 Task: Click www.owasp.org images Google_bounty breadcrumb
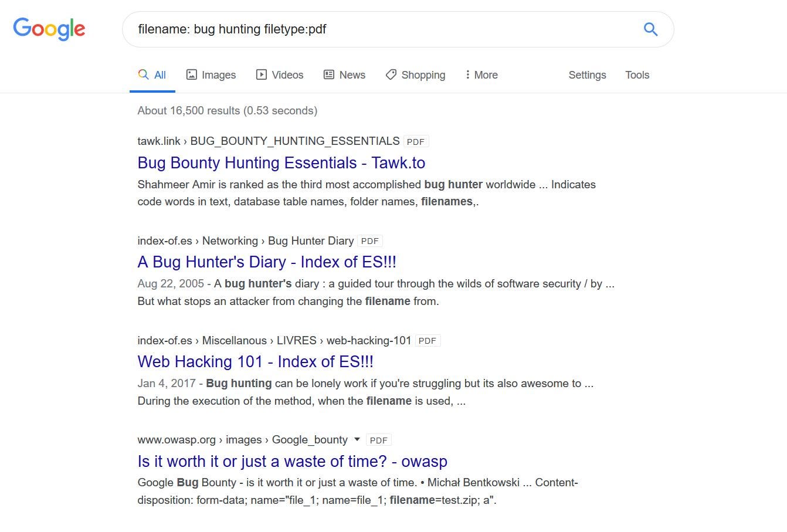(x=243, y=440)
